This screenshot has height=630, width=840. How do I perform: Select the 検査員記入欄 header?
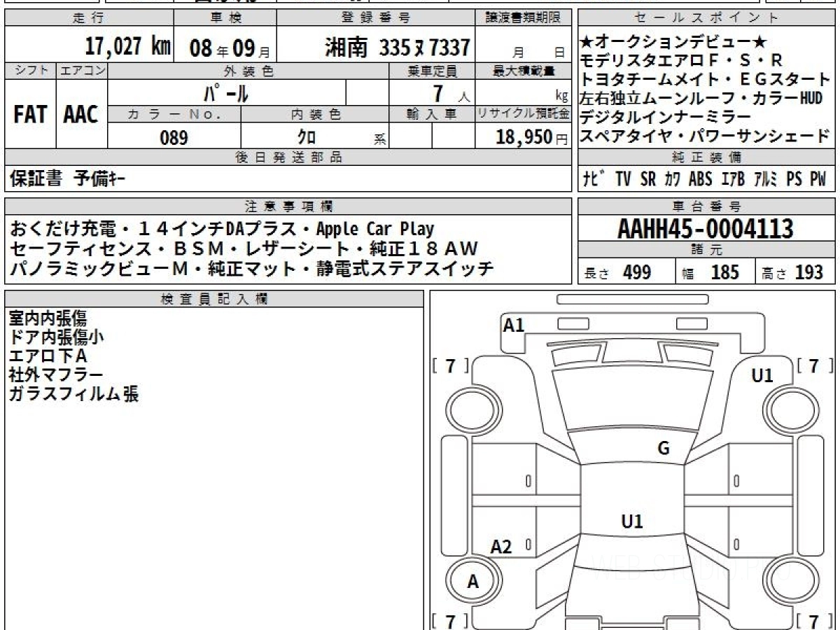214,299
